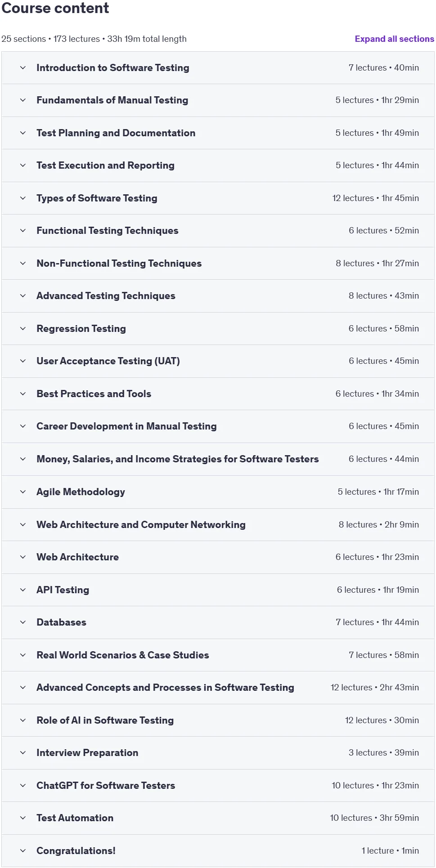436x868 pixels.
Task: Open chevron beside Fundamentals of Manual Testing
Action: [23, 100]
